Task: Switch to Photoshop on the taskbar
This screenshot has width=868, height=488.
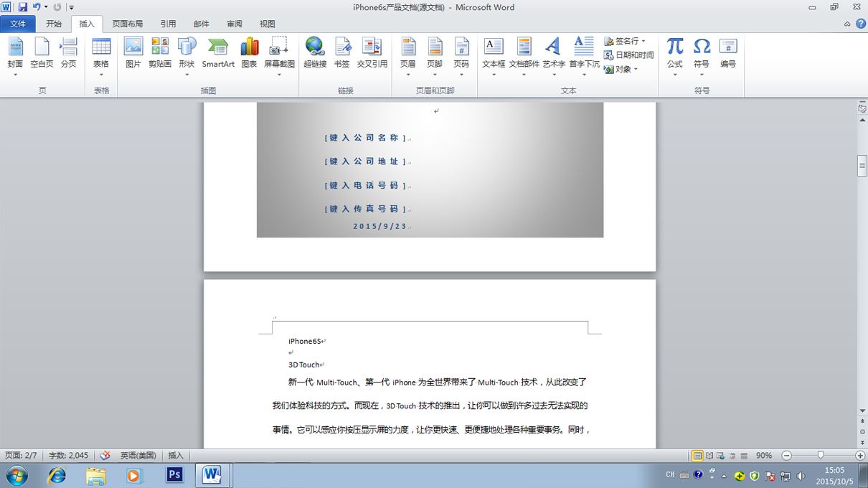Action: 174,475
